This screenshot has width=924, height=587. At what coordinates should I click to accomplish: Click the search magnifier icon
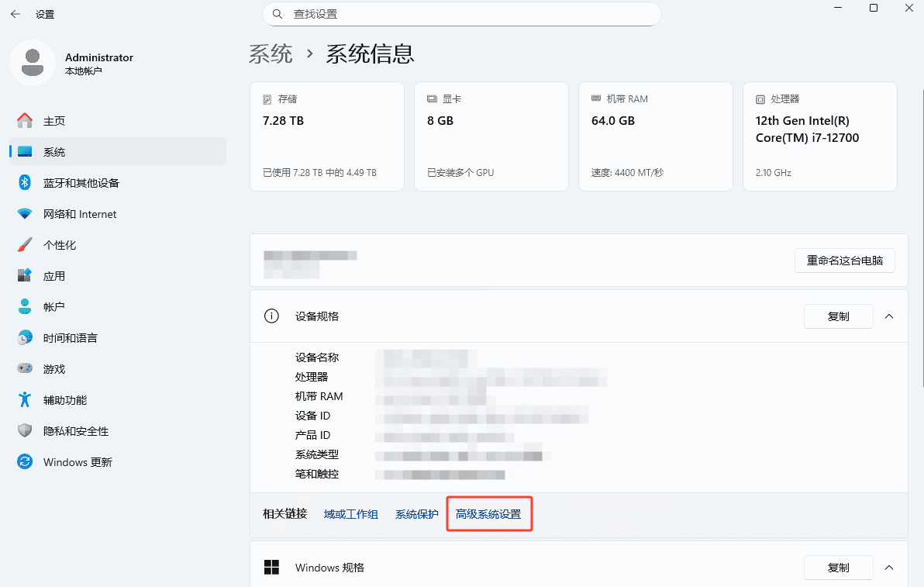tap(278, 14)
